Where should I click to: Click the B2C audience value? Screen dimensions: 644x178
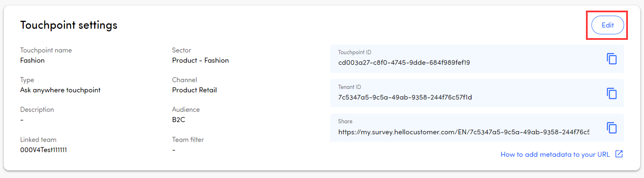tap(178, 120)
